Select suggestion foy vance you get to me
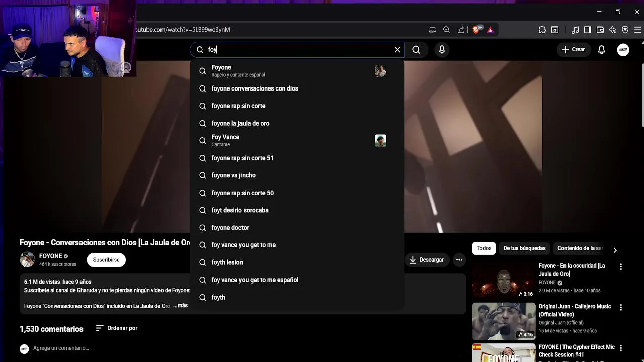644x362 pixels. (x=297, y=245)
